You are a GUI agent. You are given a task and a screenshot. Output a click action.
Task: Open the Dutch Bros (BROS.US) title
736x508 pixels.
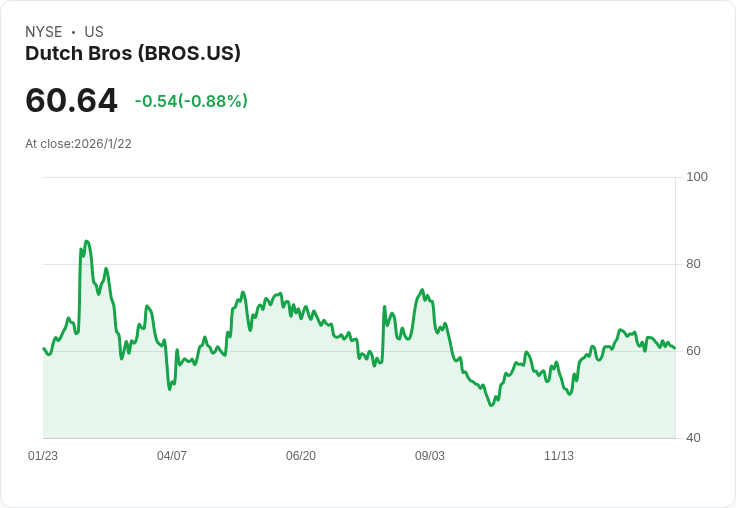pos(133,54)
